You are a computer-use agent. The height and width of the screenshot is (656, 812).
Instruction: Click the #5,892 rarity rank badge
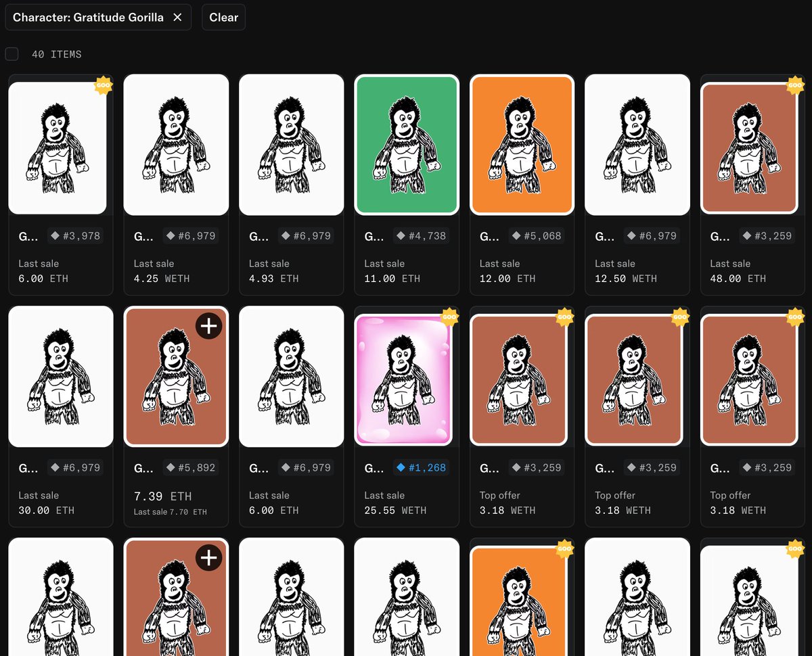coord(191,467)
